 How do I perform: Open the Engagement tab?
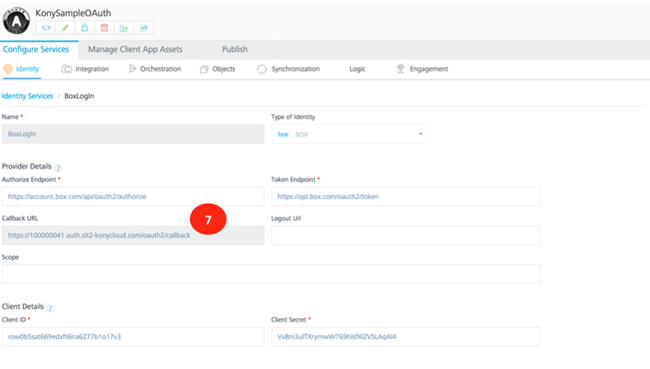(422, 69)
